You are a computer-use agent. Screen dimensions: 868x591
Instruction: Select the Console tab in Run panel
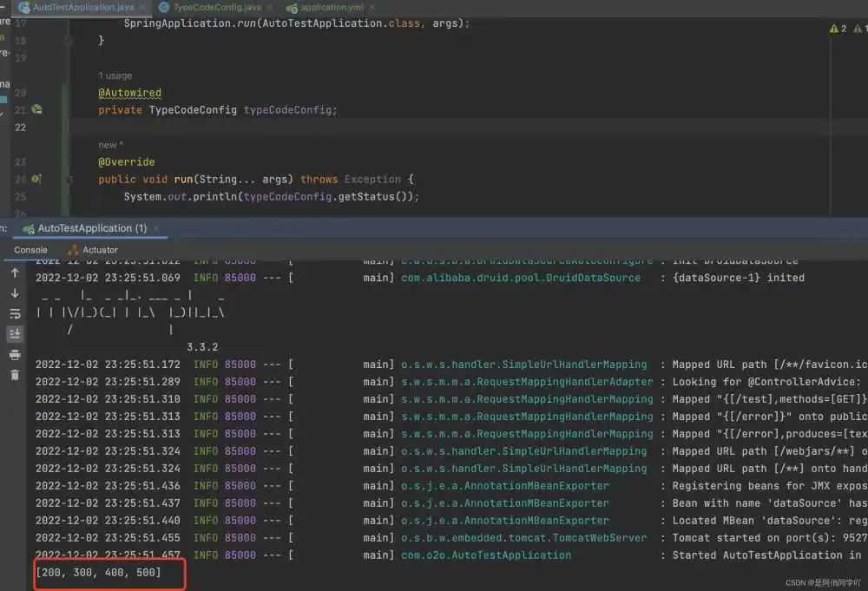click(30, 250)
